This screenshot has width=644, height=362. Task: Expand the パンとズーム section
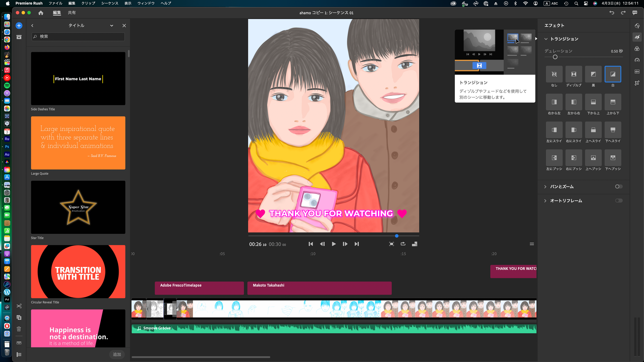coord(545,187)
